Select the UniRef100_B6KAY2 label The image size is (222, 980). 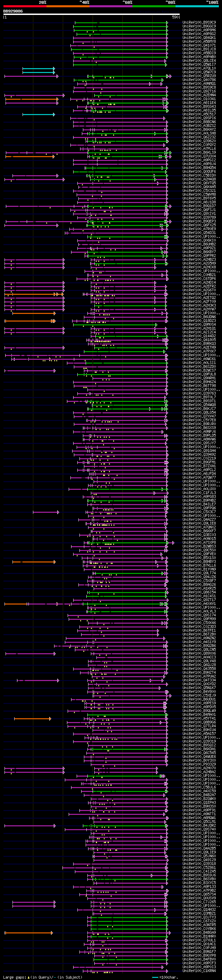199,129
